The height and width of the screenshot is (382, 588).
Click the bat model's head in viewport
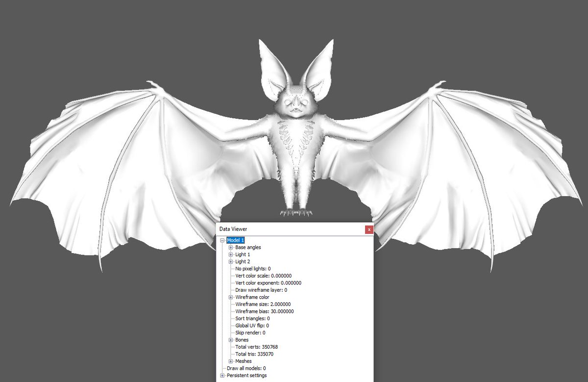tap(295, 104)
